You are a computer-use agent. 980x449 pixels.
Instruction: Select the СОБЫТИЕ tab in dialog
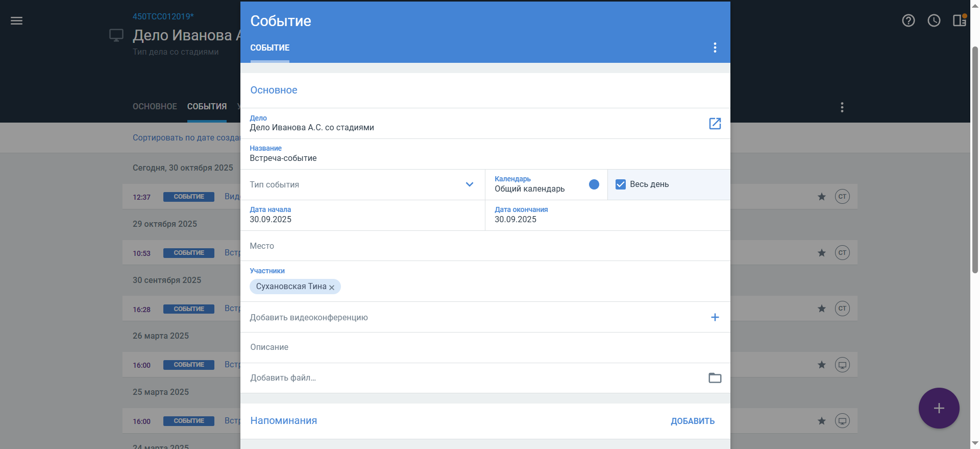269,48
